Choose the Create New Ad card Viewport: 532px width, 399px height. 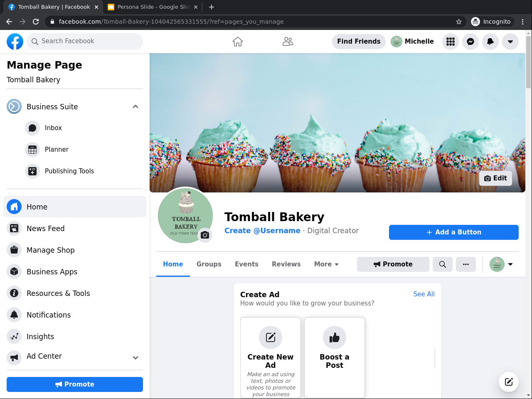pos(271,358)
